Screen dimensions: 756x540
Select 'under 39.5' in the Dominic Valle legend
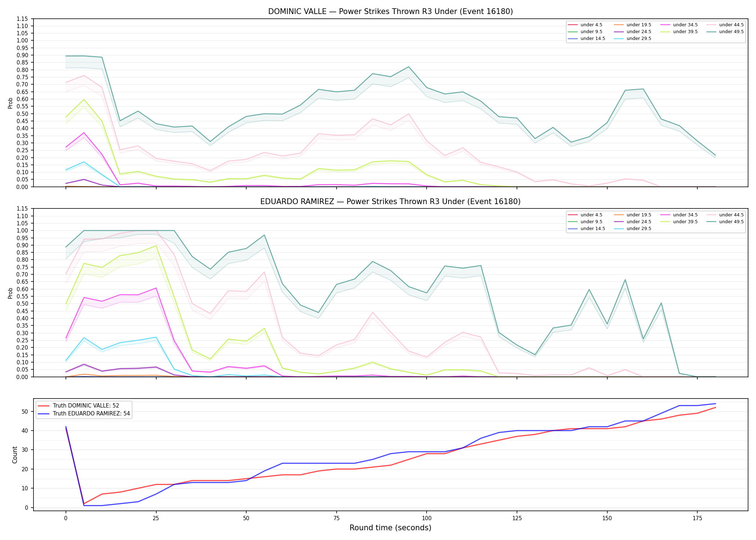[685, 32]
